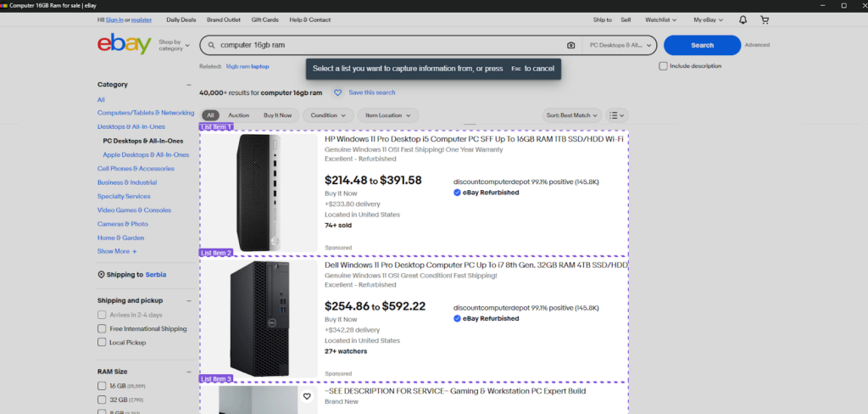Image resolution: width=868 pixels, height=414 pixels.
Task: Click the magnifier icon in search box
Action: (x=211, y=46)
